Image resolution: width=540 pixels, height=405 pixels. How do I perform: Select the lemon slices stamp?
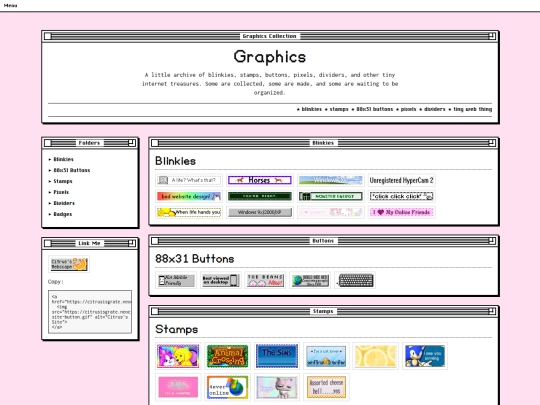[x=376, y=356]
